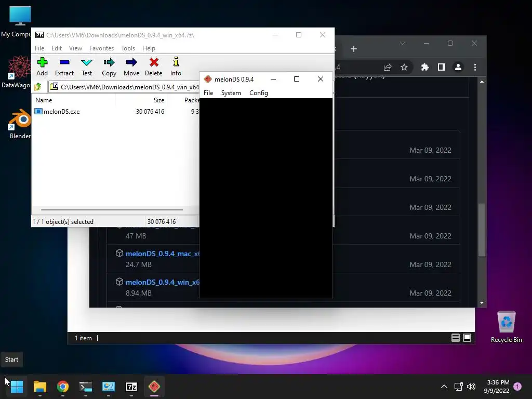Viewport: 532px width, 399px height.
Task: Open melonDS Config menu
Action: [x=259, y=93]
